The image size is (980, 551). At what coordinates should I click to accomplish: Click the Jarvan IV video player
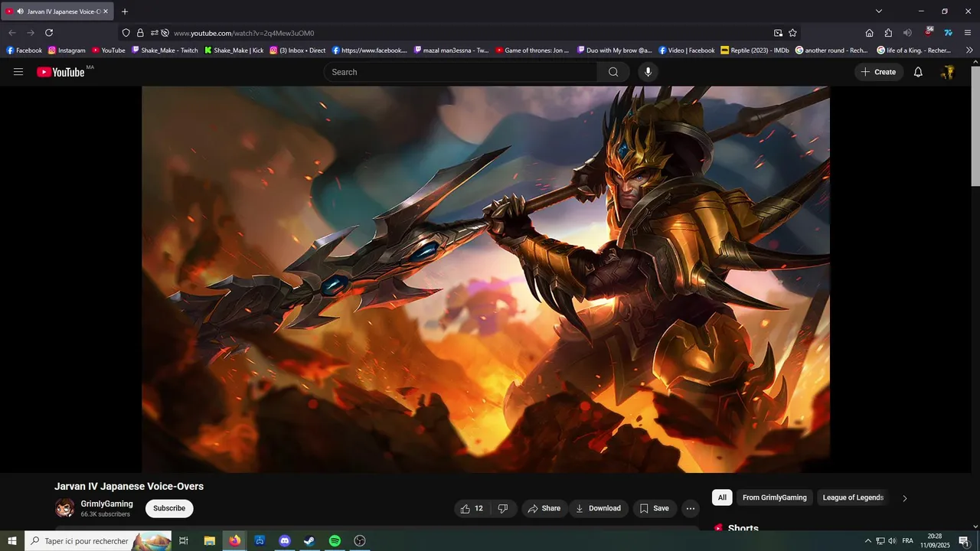click(x=485, y=279)
